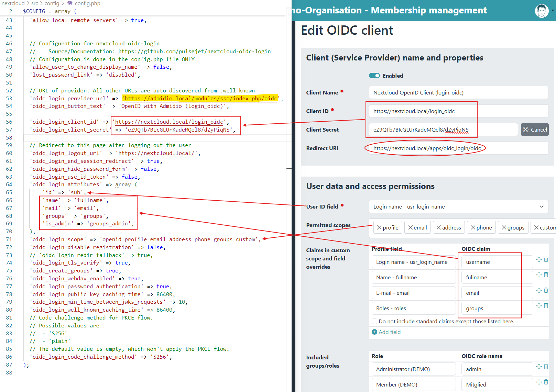Delete the email claim row
This screenshot has height=392, width=556.
click(546, 290)
